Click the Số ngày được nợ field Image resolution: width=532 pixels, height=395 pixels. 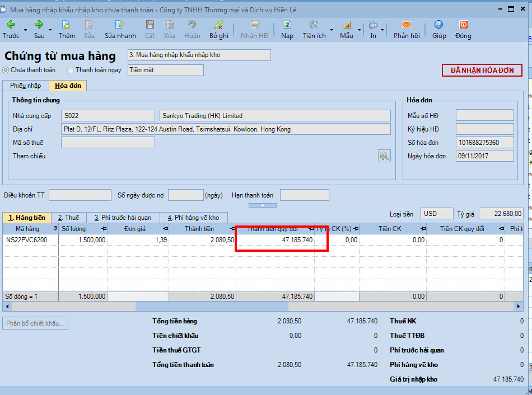click(186, 195)
